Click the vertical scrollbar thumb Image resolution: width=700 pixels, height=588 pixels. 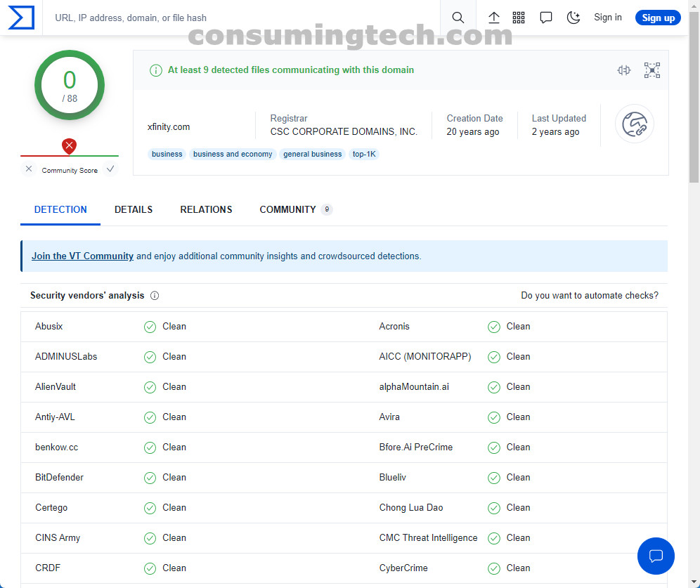694,96
